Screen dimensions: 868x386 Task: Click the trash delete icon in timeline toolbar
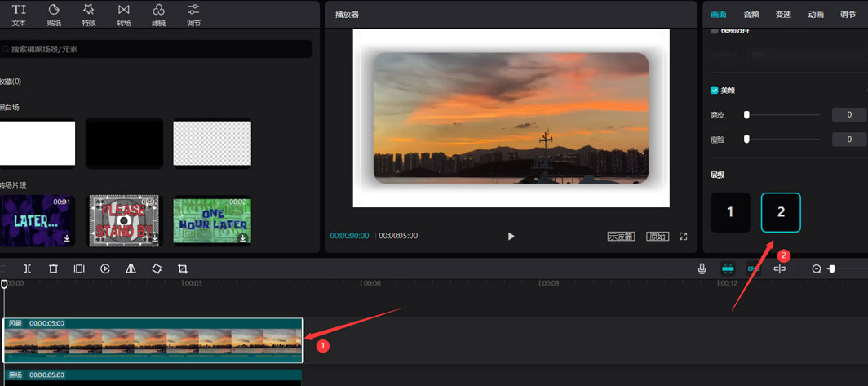(x=53, y=268)
